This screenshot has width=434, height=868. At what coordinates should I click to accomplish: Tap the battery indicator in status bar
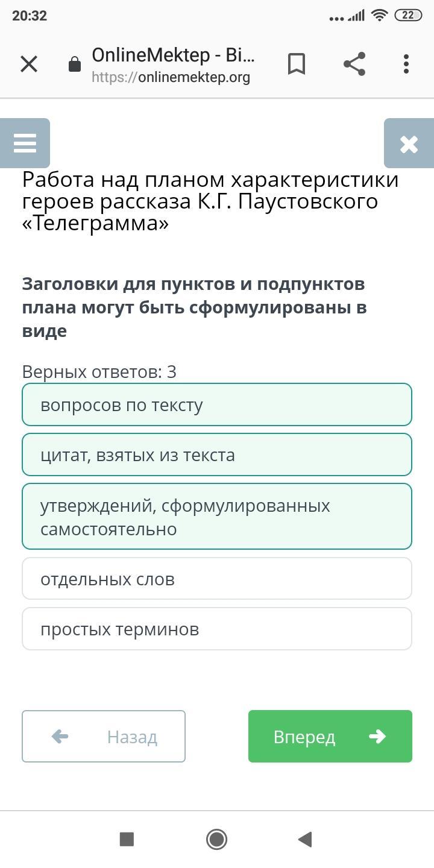point(408,16)
